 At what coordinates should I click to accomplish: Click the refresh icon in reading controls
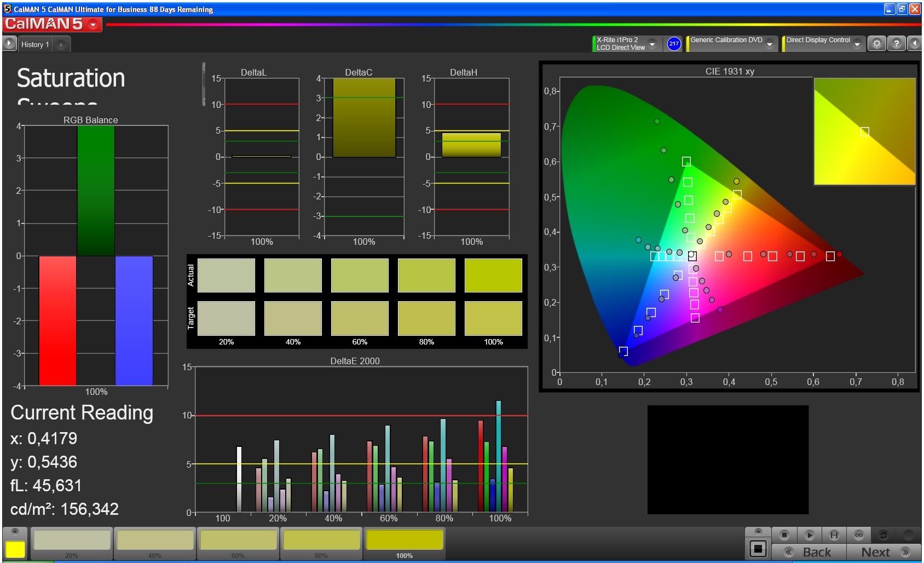pyautogui.click(x=883, y=535)
